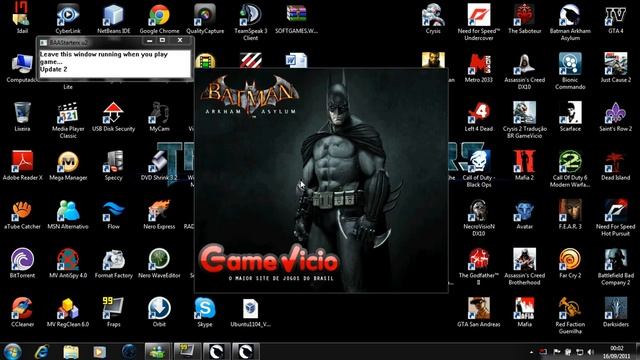Open Need for Speed Undercover shortcut
Image resolution: width=640 pixels, height=360 pixels.
pos(479,16)
